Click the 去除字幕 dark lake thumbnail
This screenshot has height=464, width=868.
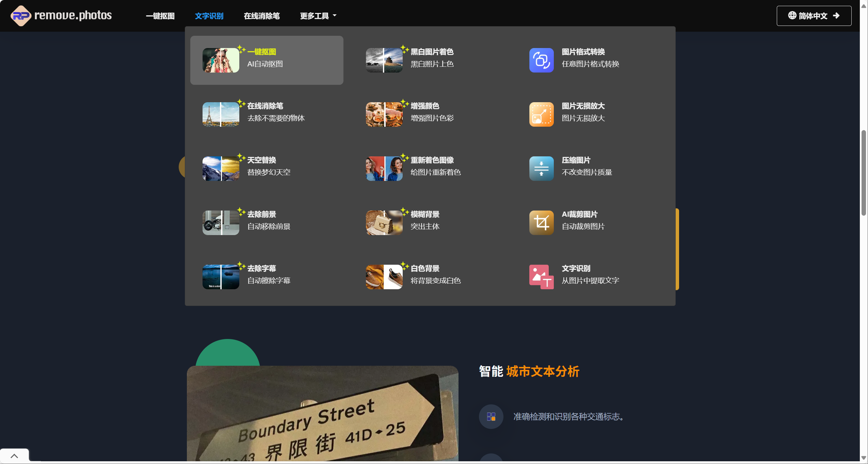(x=221, y=277)
